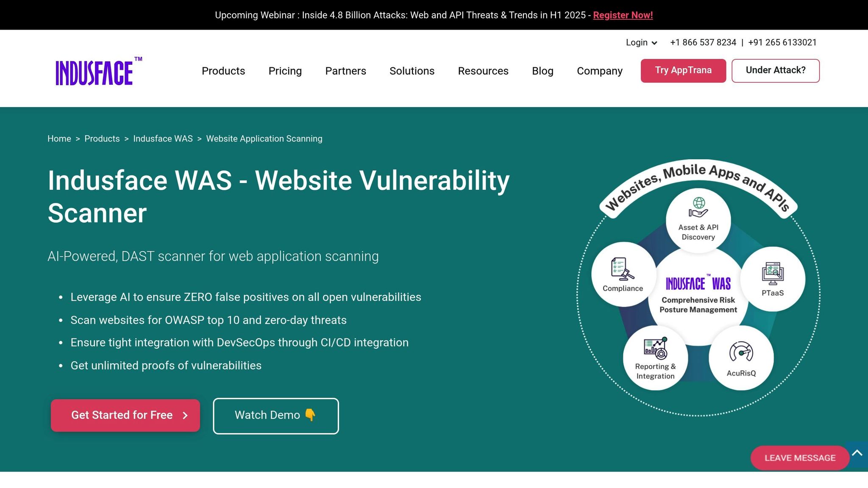Click the Watch Demo button
This screenshot has height=488, width=868.
pos(275,416)
